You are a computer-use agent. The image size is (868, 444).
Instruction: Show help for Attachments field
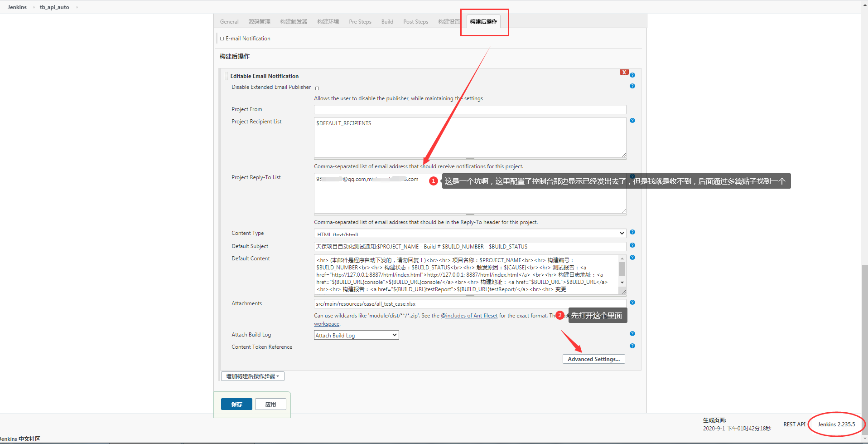[x=632, y=303]
